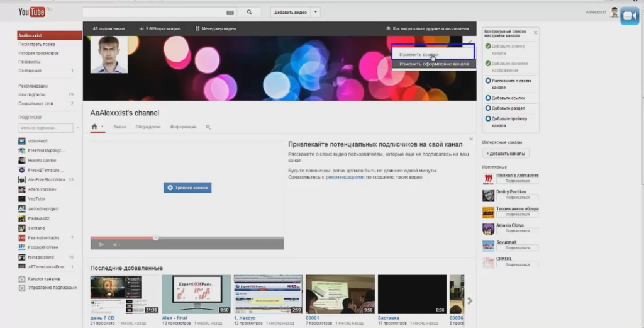The image size is (644, 328).
Task: Click the play button on trailer player
Action: coord(101,244)
